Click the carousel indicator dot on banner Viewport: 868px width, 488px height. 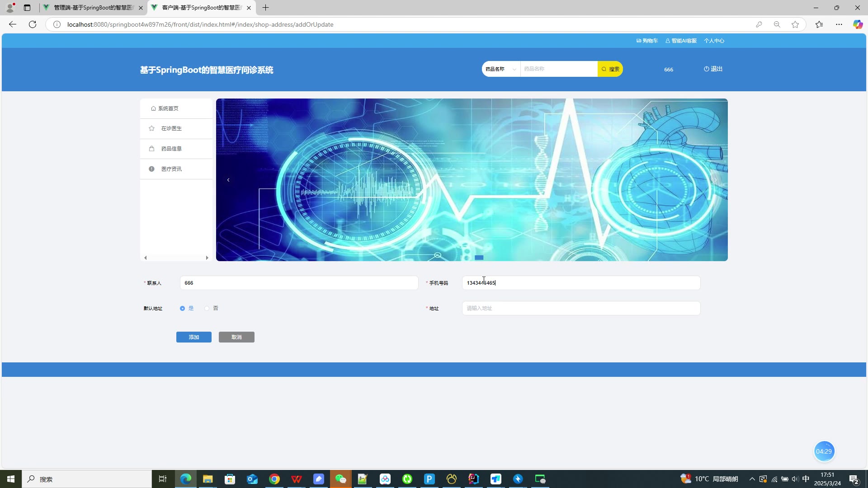[479, 258]
